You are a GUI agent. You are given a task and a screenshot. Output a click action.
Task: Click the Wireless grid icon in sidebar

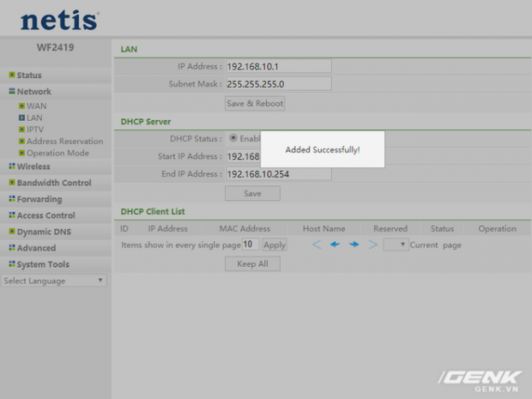[x=11, y=166]
